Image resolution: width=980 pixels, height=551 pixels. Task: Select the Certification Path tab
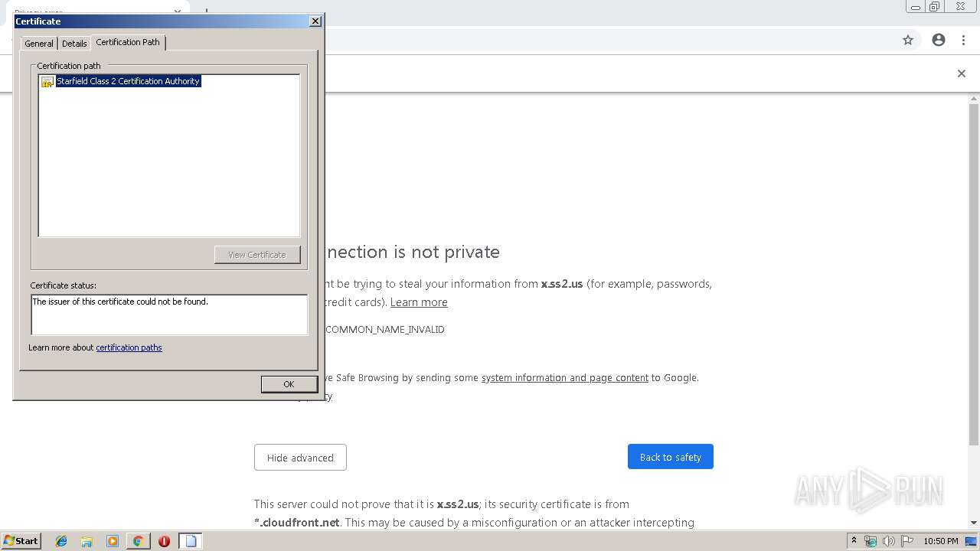[x=128, y=42]
